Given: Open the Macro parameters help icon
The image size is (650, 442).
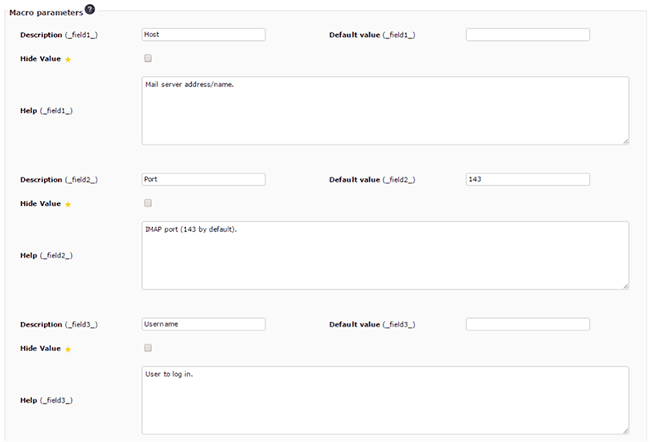Looking at the screenshot, I should click(x=90, y=9).
